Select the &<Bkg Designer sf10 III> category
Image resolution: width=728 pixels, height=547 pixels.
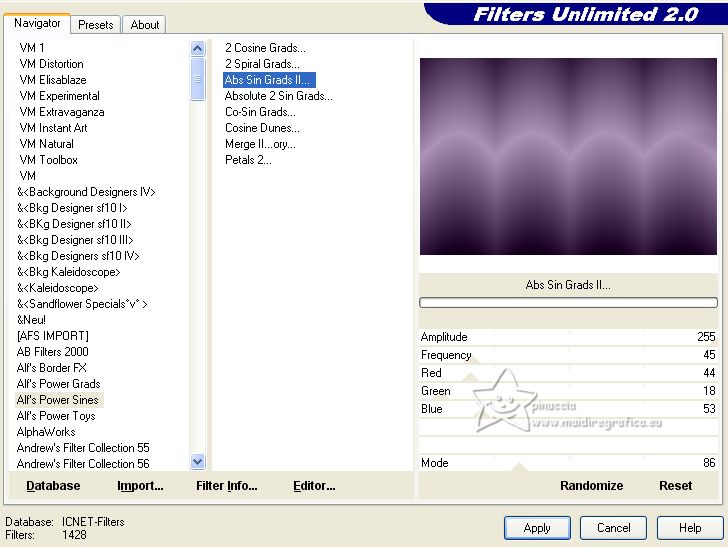click(x=75, y=240)
